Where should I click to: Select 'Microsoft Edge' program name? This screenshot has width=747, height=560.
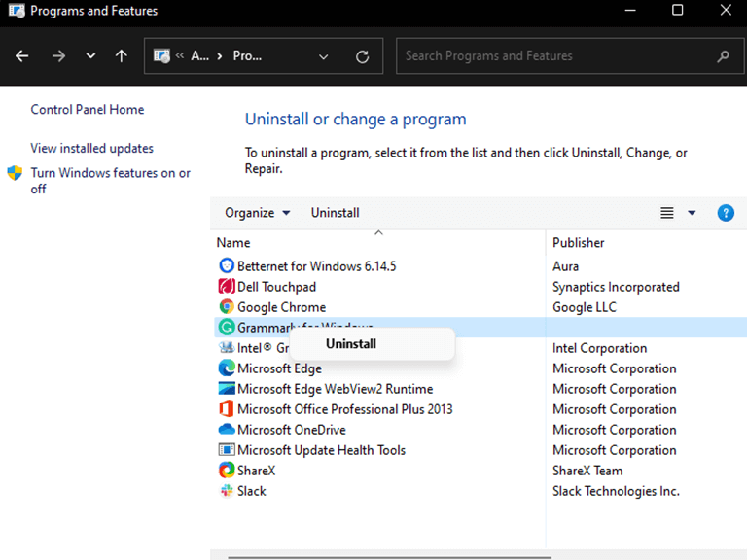279,368
